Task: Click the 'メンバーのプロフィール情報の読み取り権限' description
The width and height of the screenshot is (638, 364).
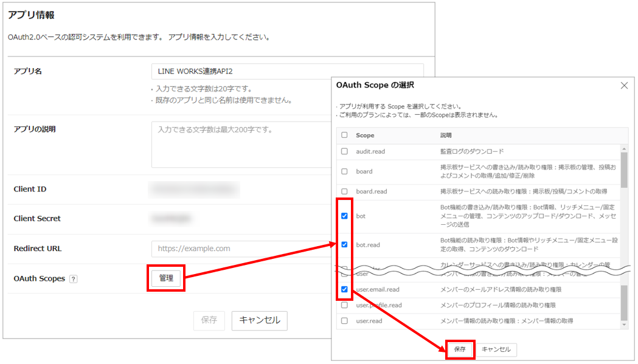Action: (498, 305)
